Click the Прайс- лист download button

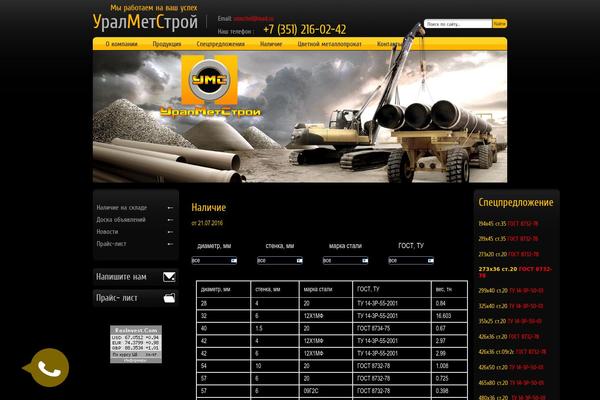(x=135, y=298)
